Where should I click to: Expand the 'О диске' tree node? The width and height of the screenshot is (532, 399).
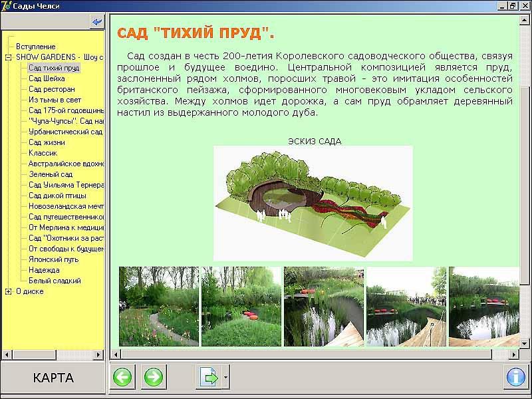pyautogui.click(x=8, y=291)
